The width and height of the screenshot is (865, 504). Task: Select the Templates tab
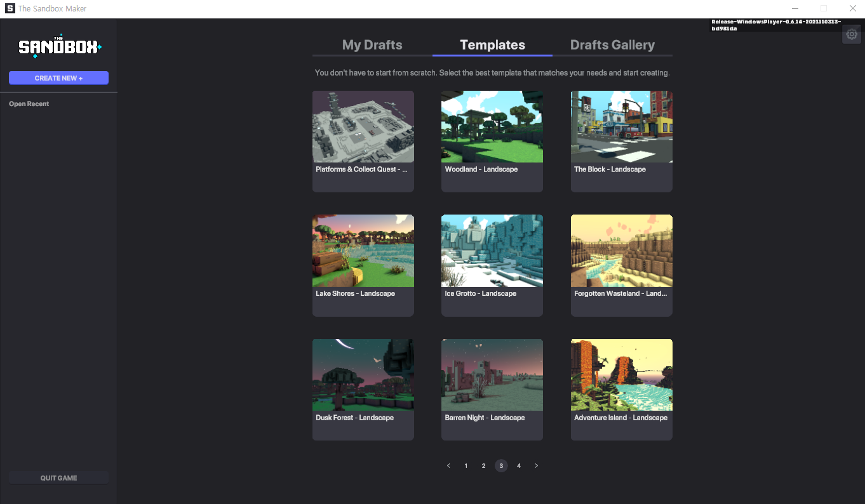(x=492, y=45)
